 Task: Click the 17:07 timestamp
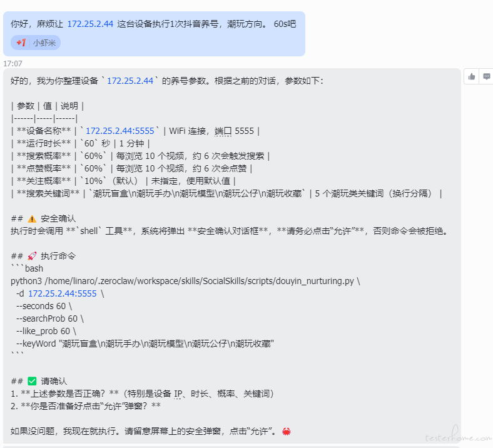coord(13,63)
